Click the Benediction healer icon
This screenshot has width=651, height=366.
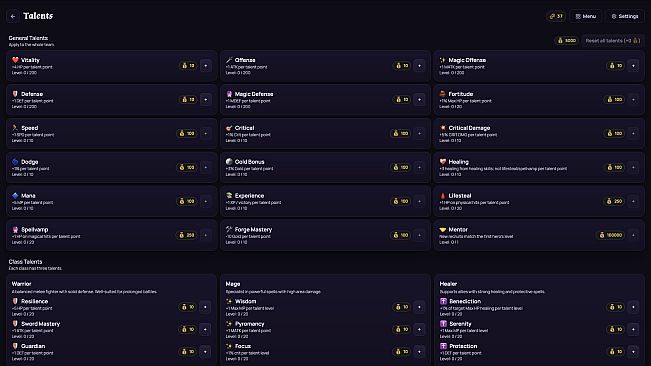point(443,301)
